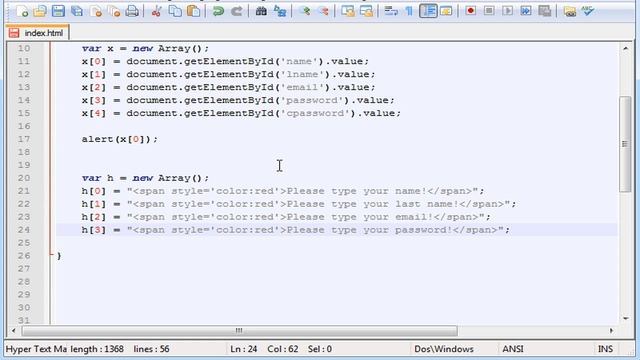Toggle Show All Characters pilcrow icon
Image resolution: width=640 pixels, height=360 pixels.
(x=409, y=11)
